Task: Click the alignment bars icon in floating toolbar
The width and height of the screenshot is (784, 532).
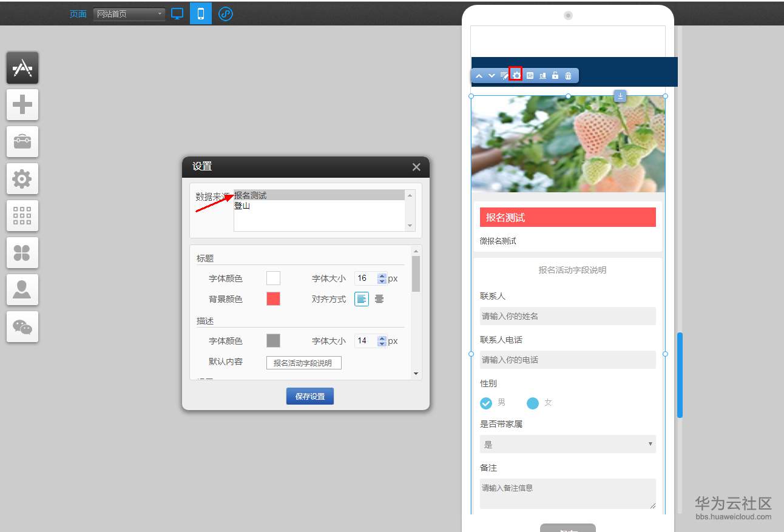Action: pos(542,76)
